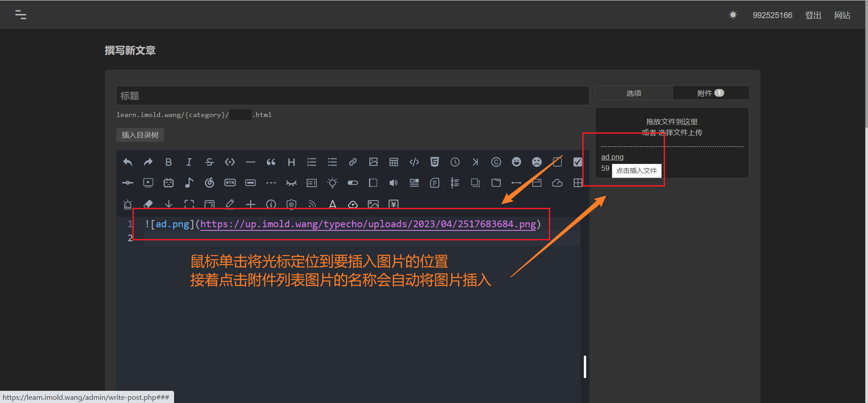
Task: Switch to the 选项 tab
Action: [x=633, y=93]
